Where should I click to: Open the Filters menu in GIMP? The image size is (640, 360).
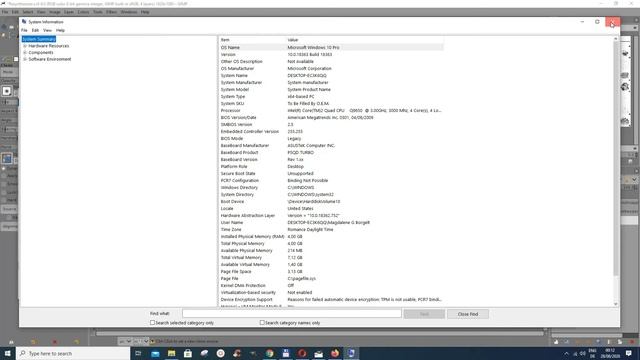tap(111, 12)
